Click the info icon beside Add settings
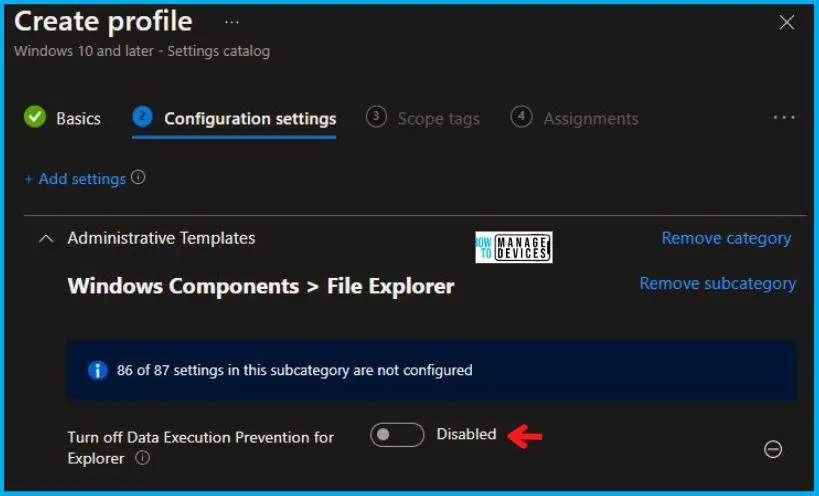Viewport: 819px width, 496px height. tap(138, 178)
